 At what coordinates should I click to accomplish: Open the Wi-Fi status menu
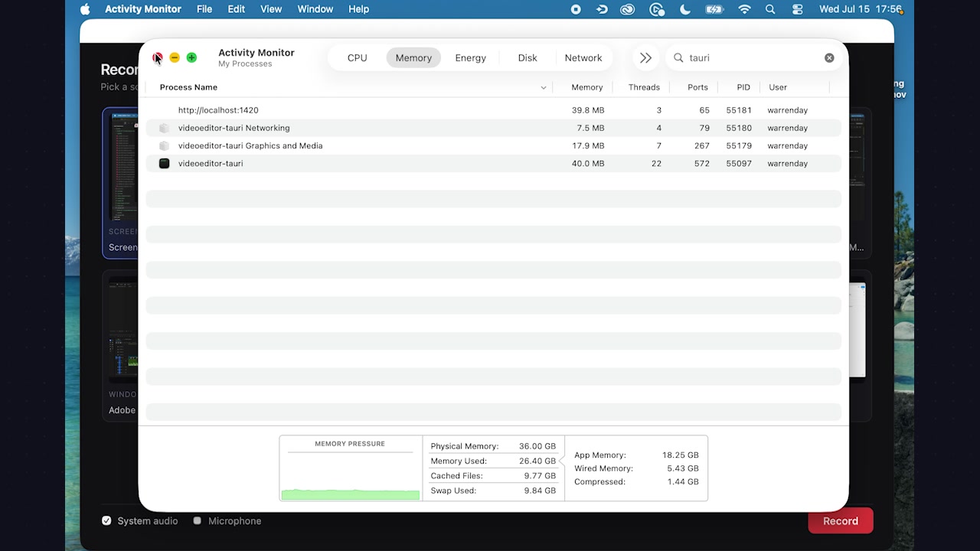[744, 9]
